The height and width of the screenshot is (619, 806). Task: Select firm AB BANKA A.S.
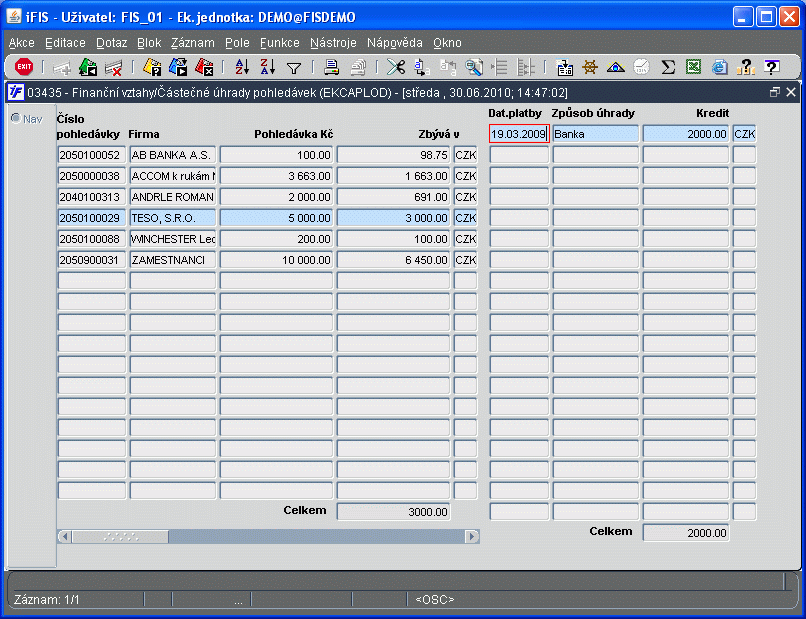click(x=173, y=155)
